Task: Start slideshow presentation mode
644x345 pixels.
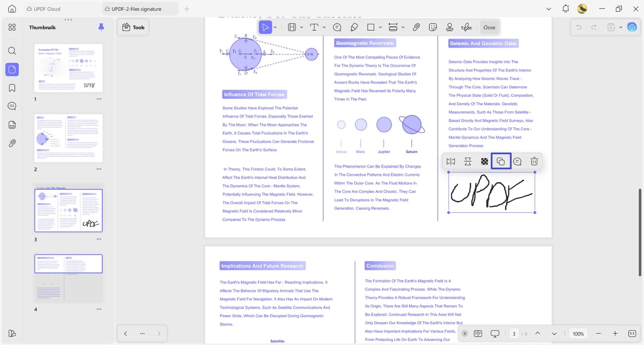Action: [x=495, y=334]
